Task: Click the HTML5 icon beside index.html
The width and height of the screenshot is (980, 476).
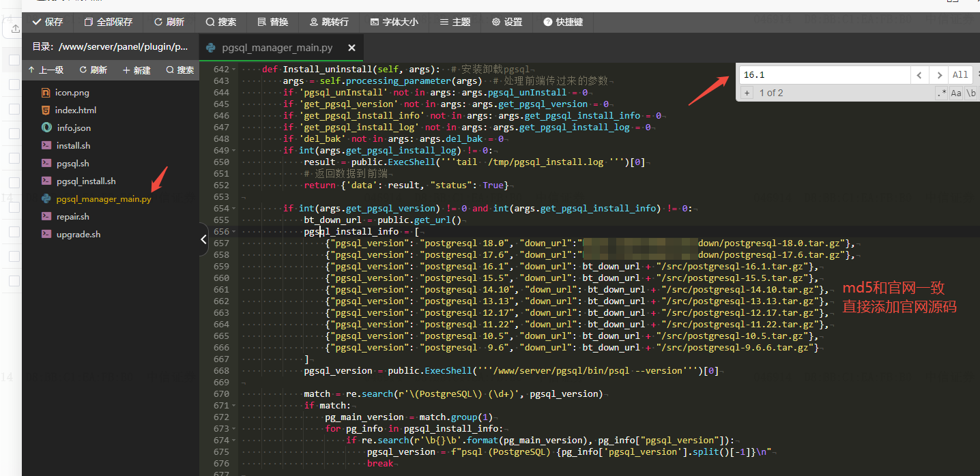Action: (46, 110)
